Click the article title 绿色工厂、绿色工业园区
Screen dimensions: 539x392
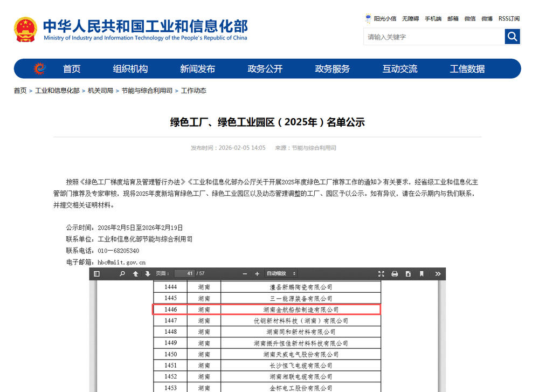tap(267, 122)
